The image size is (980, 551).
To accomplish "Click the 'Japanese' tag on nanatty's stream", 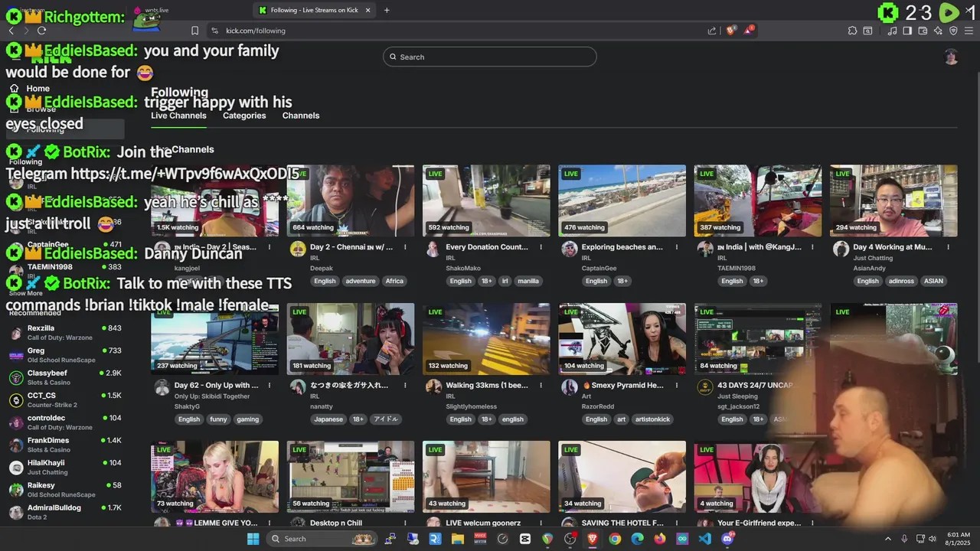I will coord(328,419).
